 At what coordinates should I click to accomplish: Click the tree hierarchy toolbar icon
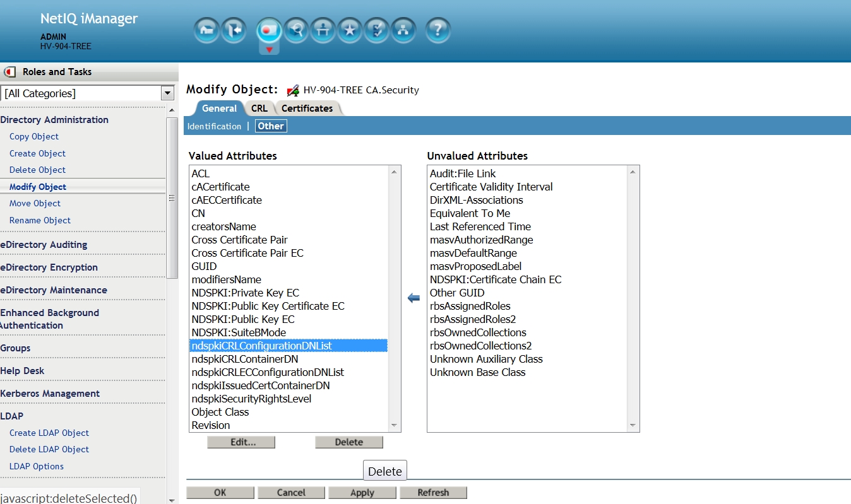[x=404, y=30]
